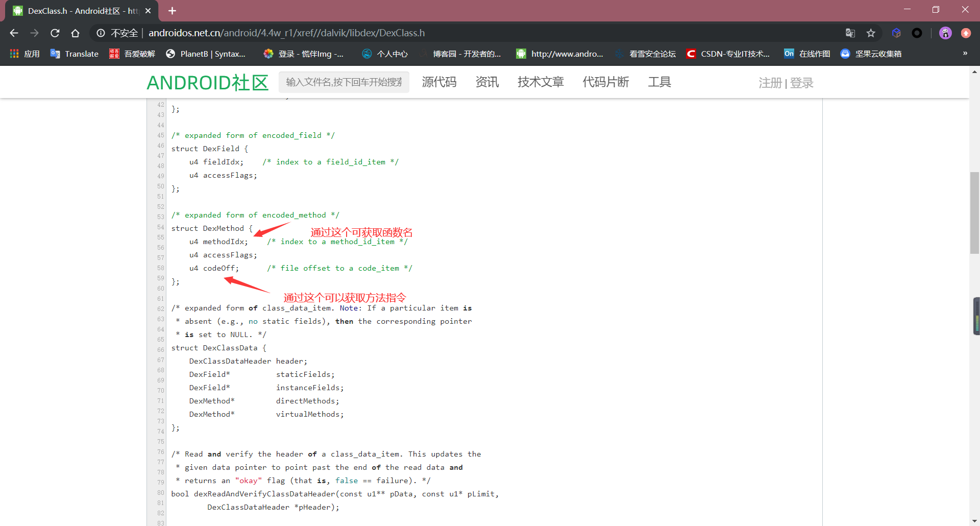This screenshot has height=526, width=980.
Task: Open the 在线作图 bookmark
Action: (x=807, y=54)
